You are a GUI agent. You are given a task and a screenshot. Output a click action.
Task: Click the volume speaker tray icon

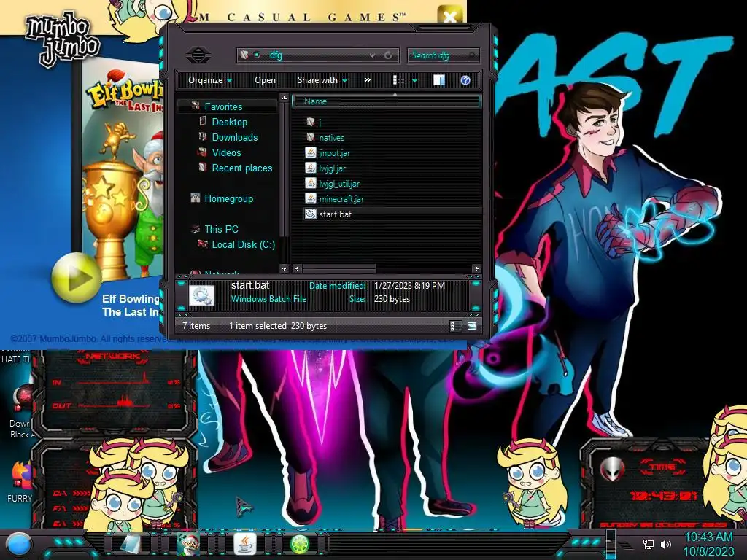pos(665,544)
